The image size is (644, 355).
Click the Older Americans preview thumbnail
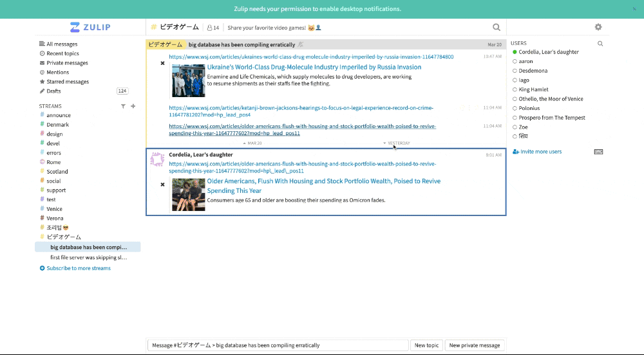[189, 195]
